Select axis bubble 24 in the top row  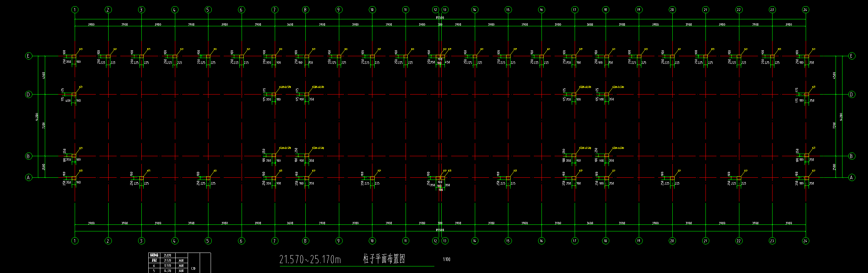tap(805, 10)
